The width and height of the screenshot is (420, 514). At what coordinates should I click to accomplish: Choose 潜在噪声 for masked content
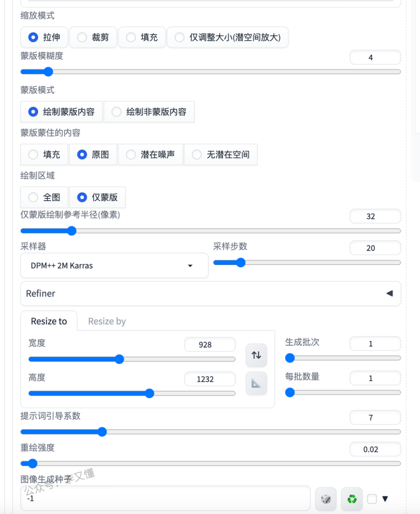151,155
